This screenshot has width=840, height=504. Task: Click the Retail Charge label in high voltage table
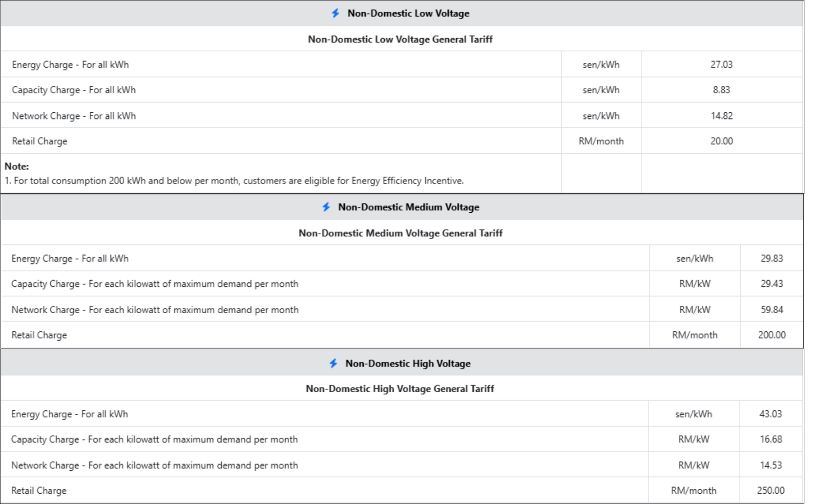[x=39, y=490]
